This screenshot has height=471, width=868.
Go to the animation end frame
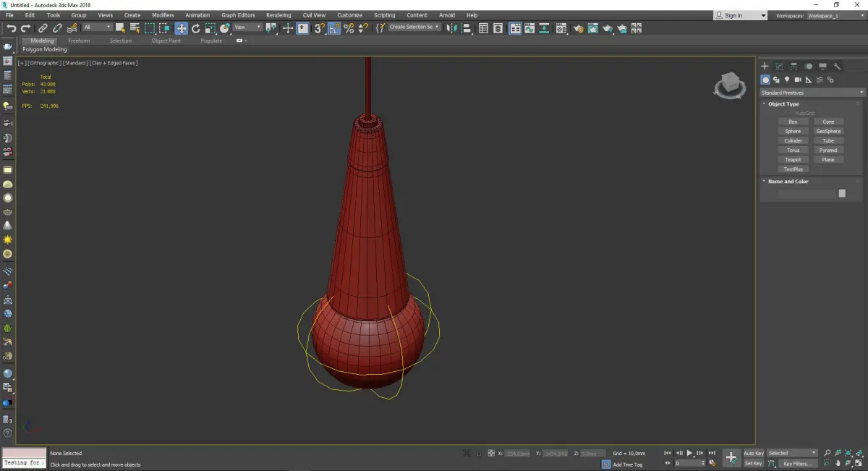(x=712, y=453)
